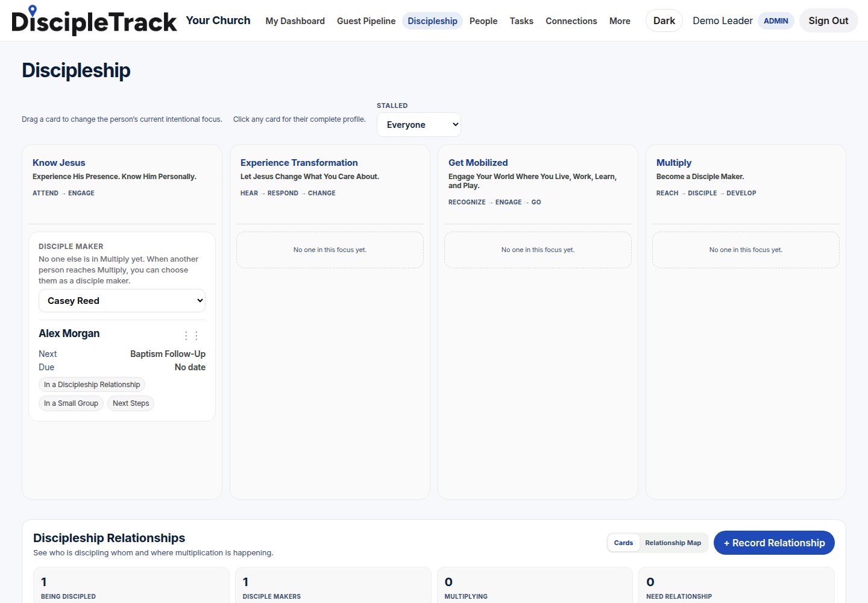Screen dimensions: 868x603
Task: Open the Tasks page
Action: 521,21
